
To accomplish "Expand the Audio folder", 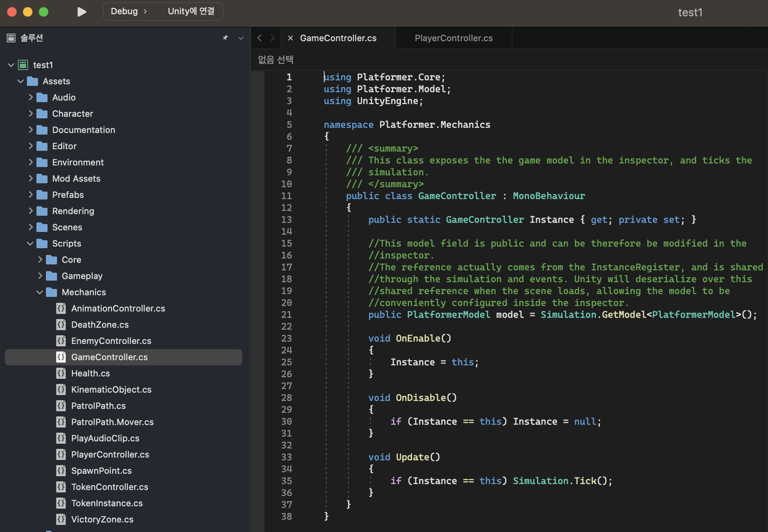I will pyautogui.click(x=30, y=97).
